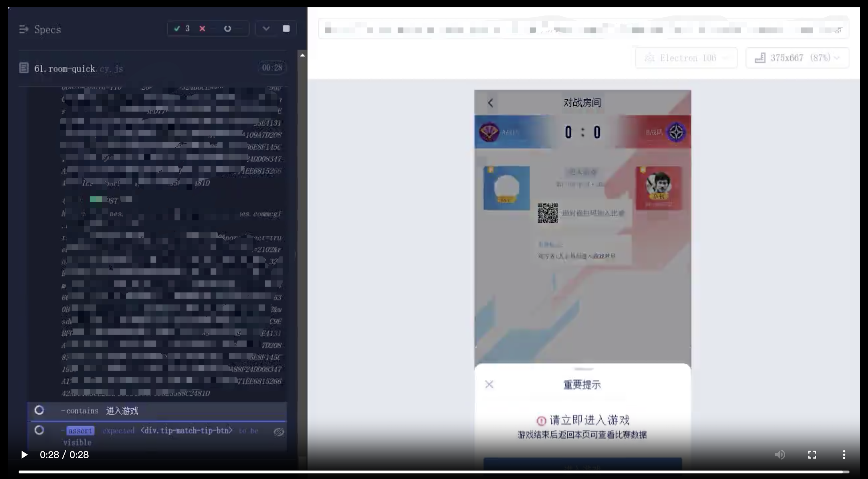
Task: Click the circle beside the assert command
Action: tap(39, 430)
